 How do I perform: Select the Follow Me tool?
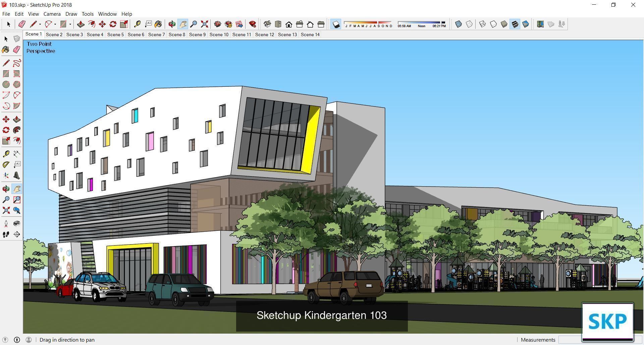[17, 130]
